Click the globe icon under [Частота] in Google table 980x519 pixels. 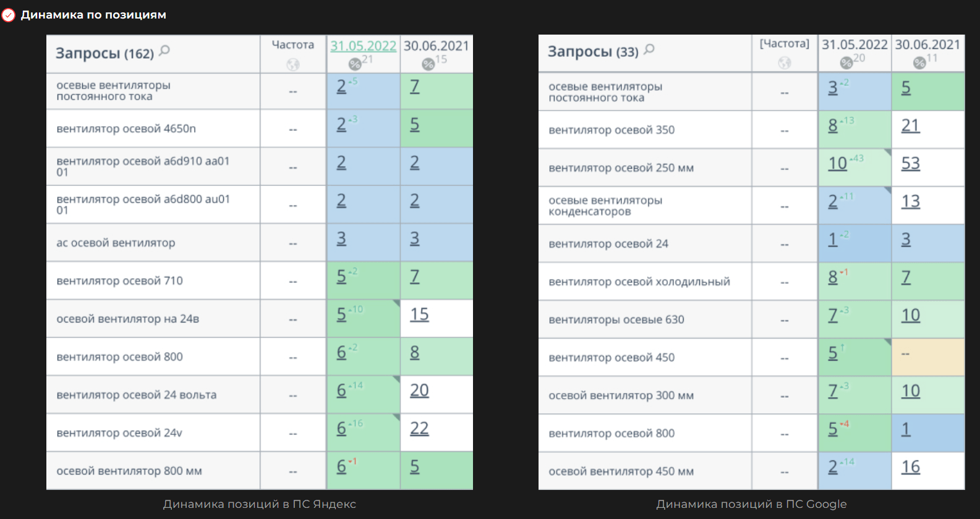[x=785, y=62]
